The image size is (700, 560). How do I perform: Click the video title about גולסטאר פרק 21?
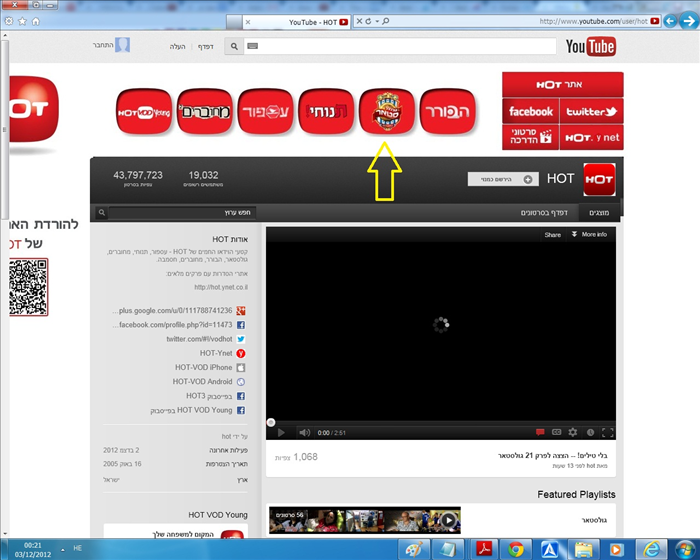click(x=553, y=456)
